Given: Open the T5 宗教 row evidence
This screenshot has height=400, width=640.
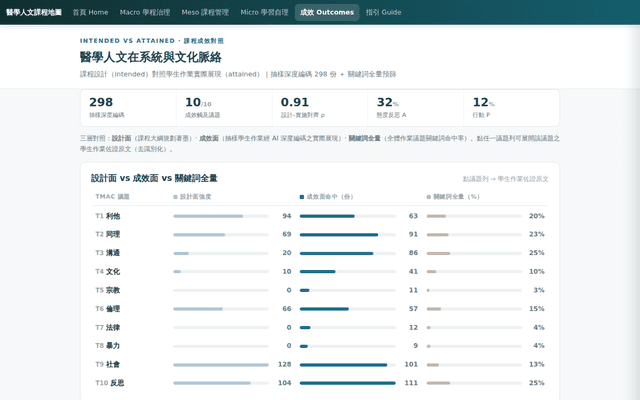Looking at the screenshot, I should [320, 290].
